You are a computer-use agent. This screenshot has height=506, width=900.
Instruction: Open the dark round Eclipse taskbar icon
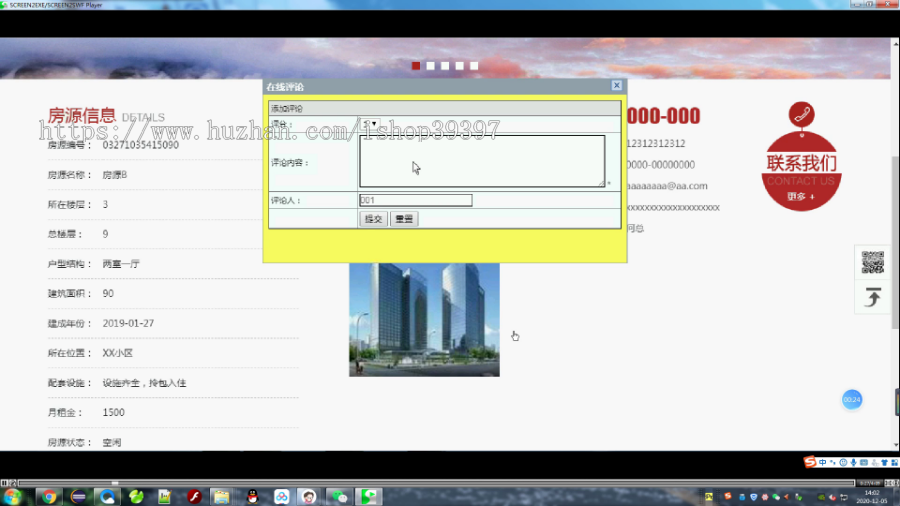point(79,497)
